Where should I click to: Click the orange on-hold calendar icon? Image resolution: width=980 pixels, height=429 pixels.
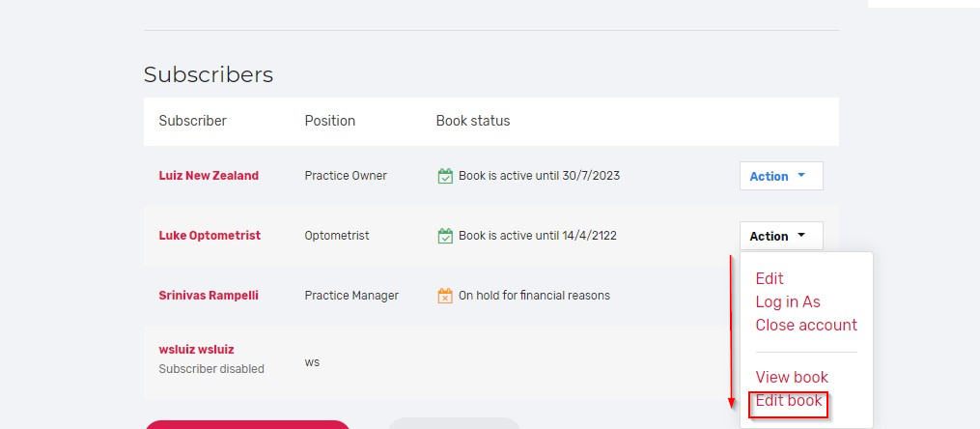coord(445,296)
